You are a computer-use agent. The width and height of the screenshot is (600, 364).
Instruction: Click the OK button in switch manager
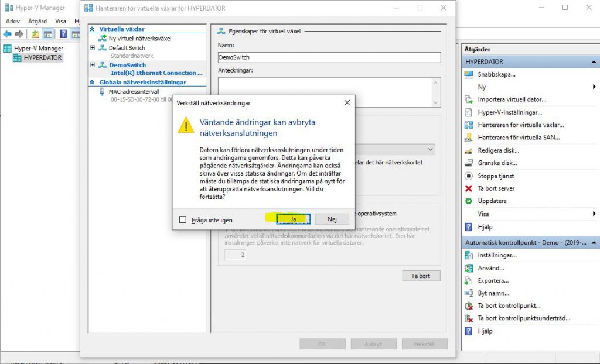click(x=322, y=344)
